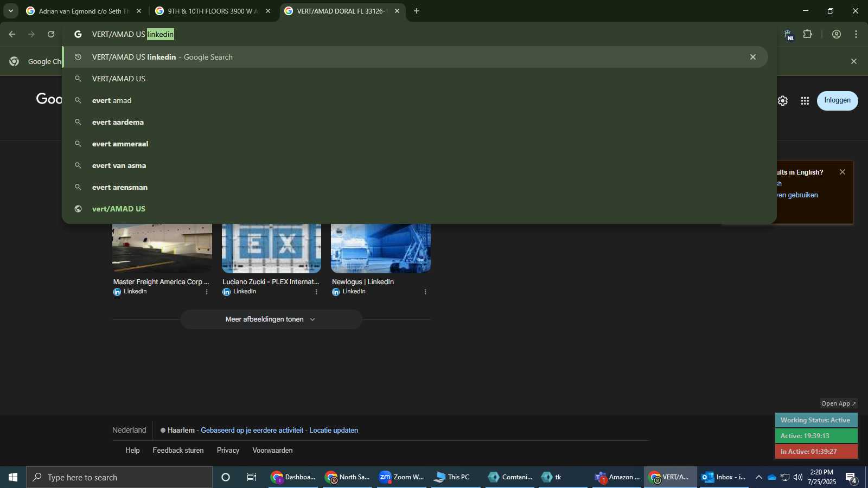
Task: Click Gebaseerd op je eerdere activiteit link
Action: pyautogui.click(x=252, y=431)
